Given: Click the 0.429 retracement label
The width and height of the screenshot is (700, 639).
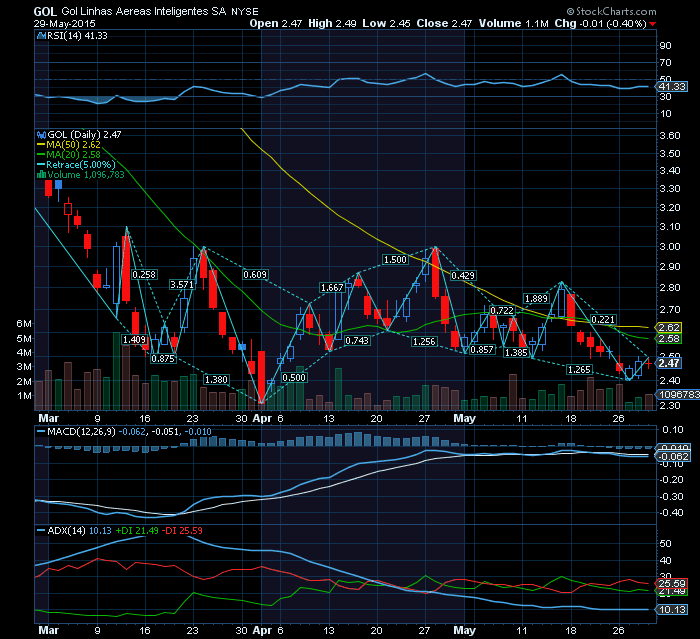Looking at the screenshot, I should [463, 276].
